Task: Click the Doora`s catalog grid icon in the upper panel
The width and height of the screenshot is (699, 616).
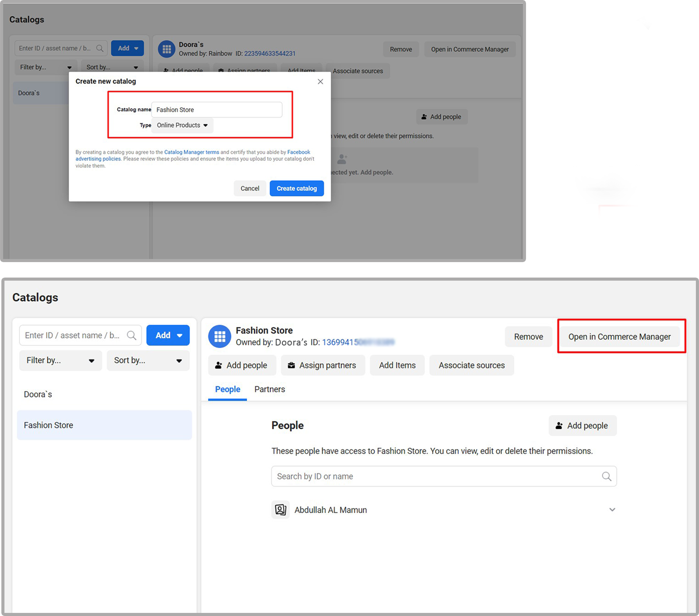Action: (x=167, y=49)
